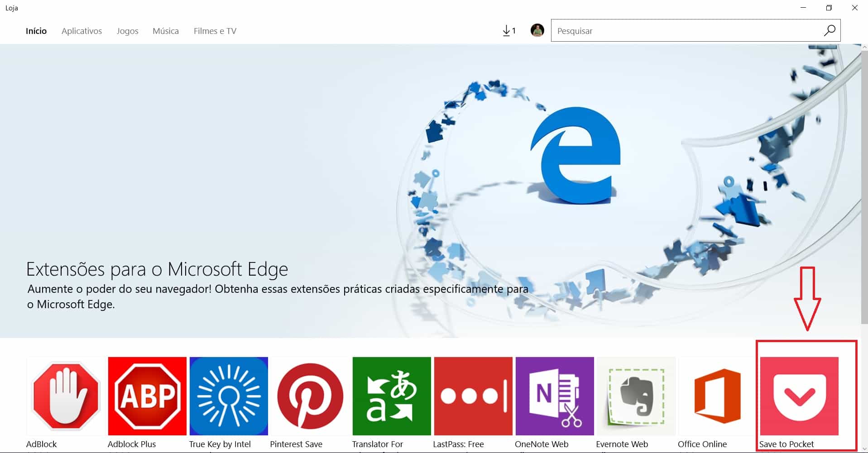Click the scrollbar down arrow
868x453 pixels.
[864, 449]
